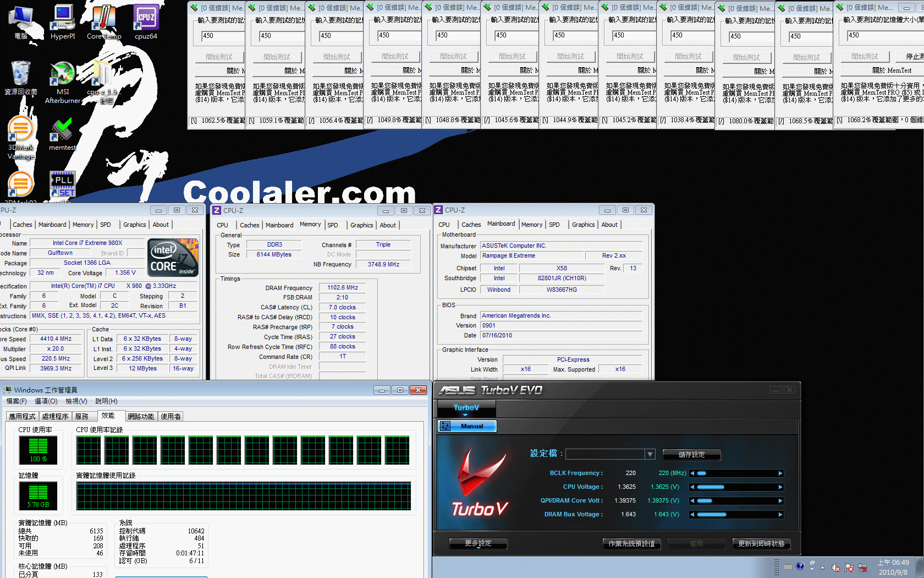Screen dimensions: 924x578
Task: Open About tab in the CPU-Z Mainboard window
Action: [609, 225]
